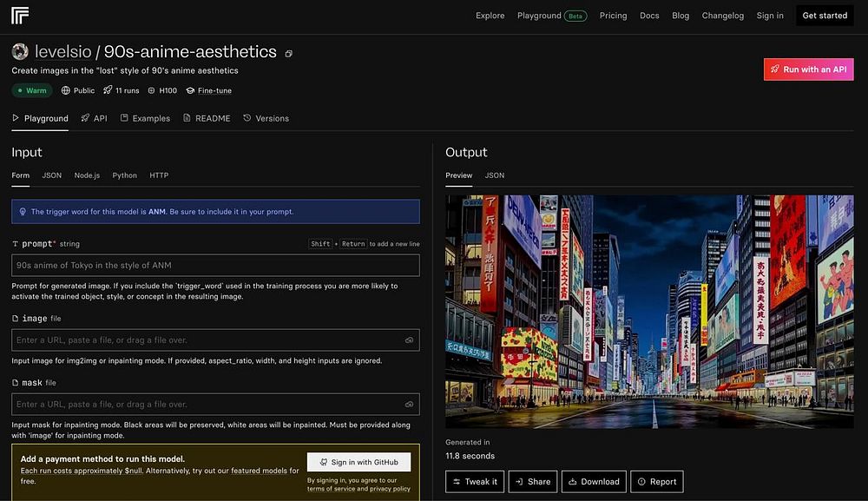Click upload icon in mask field
The width and height of the screenshot is (868, 501).
pos(409,404)
